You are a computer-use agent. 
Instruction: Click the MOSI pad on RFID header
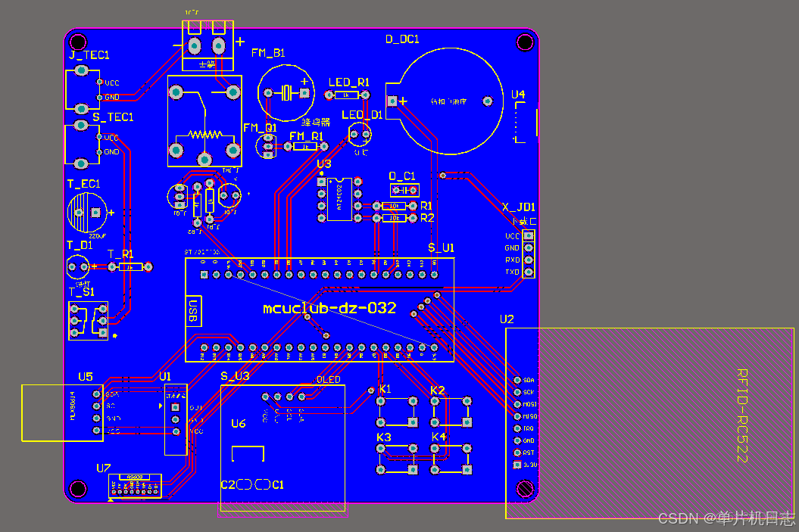coord(517,404)
